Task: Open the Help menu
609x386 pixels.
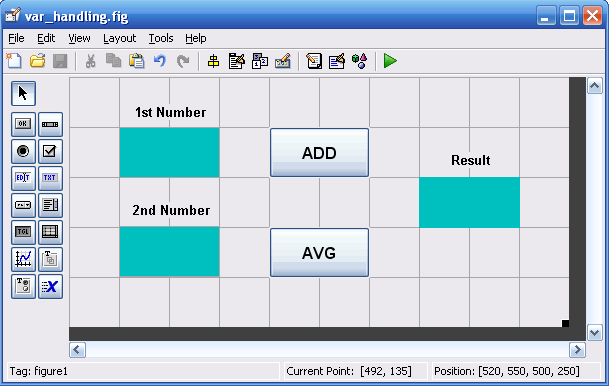Action: (196, 38)
